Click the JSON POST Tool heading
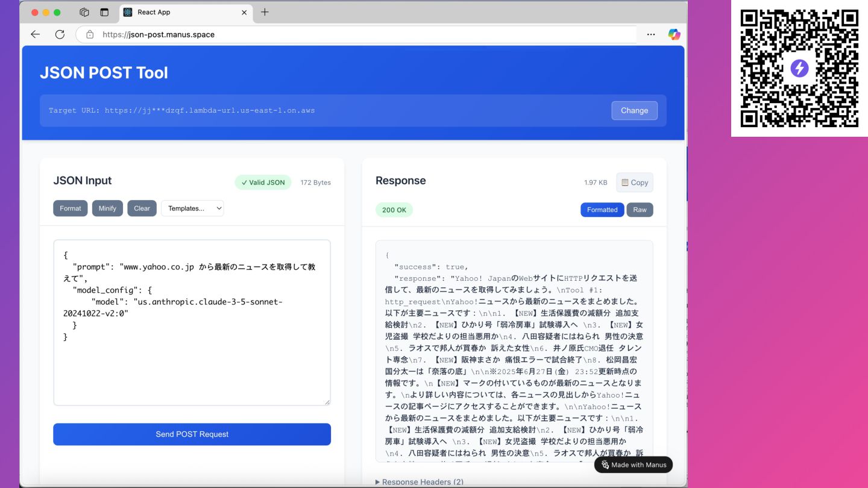868x488 pixels. click(104, 73)
